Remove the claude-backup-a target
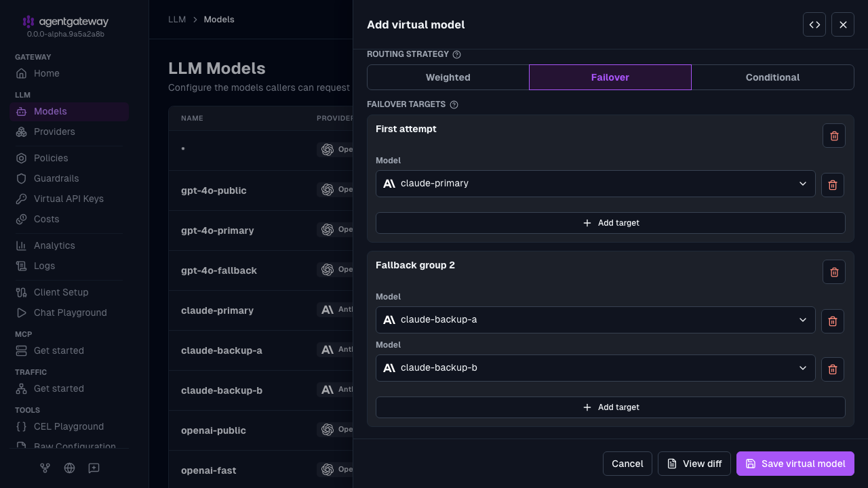 [x=833, y=321]
